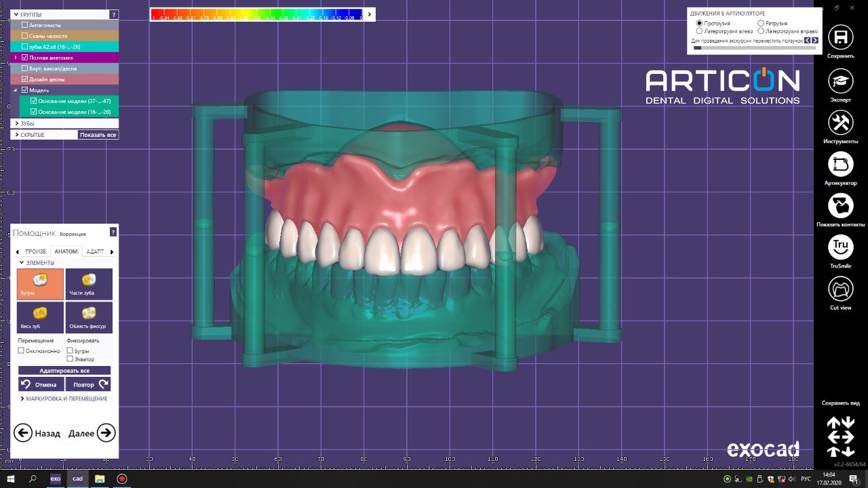Screen dimensions: 868x488
Task: Switch to the exo taskbar app
Action: point(56,479)
